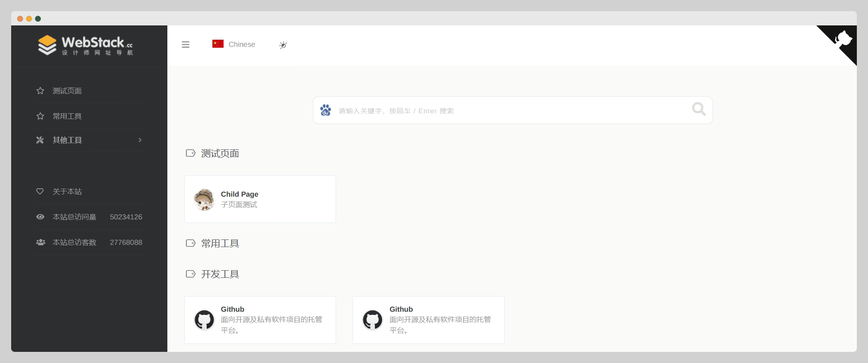Toggle sidebar with hamburger menu icon
Viewport: 868px width, 363px height.
(186, 45)
